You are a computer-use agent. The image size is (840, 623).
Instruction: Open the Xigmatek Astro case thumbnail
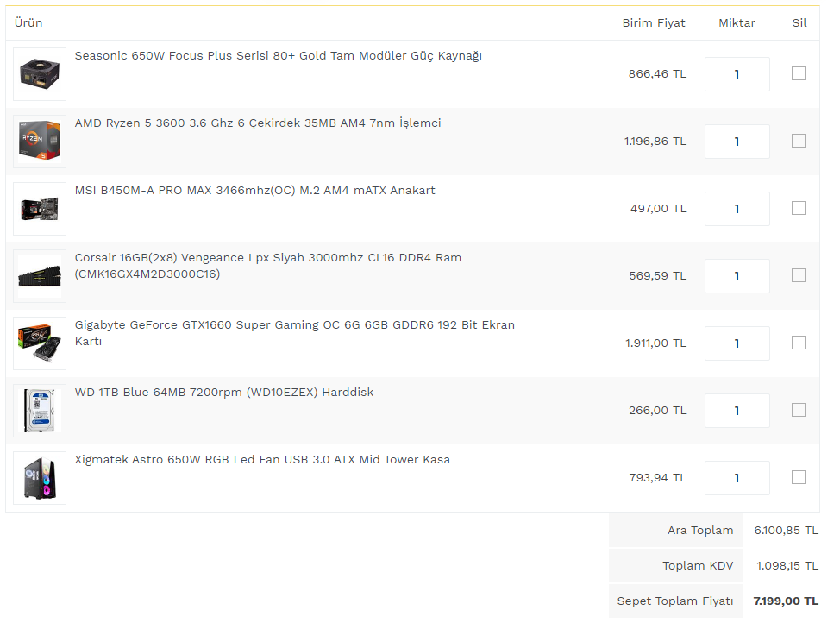[40, 478]
